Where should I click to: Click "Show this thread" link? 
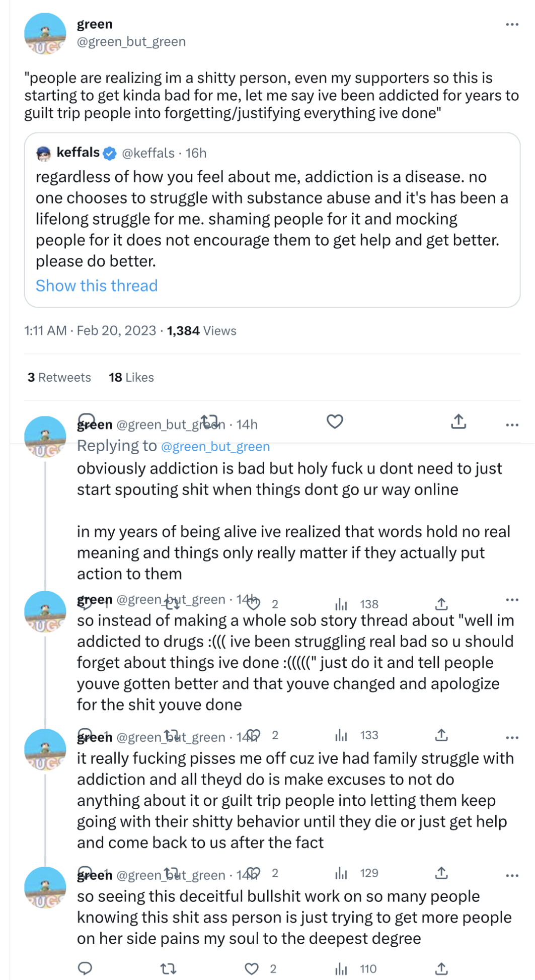click(x=97, y=286)
